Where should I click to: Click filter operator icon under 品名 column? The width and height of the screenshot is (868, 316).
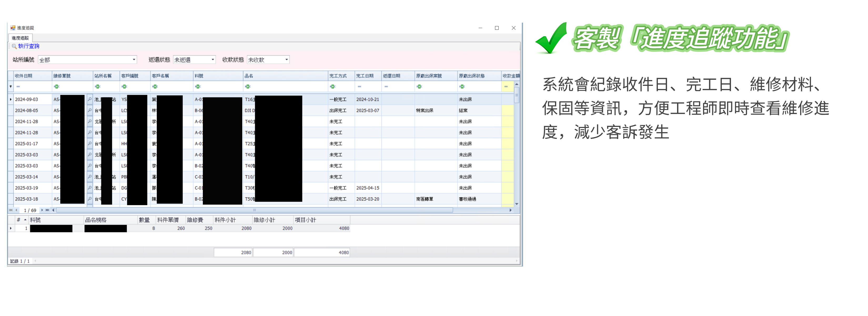[248, 87]
